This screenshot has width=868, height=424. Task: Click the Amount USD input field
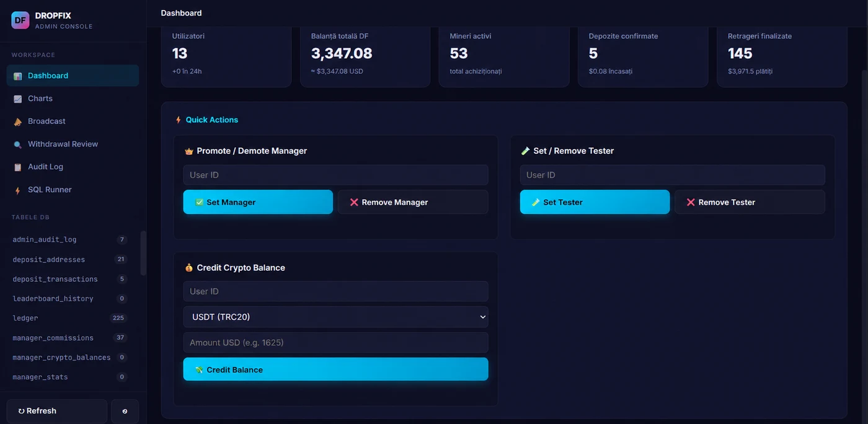click(335, 343)
